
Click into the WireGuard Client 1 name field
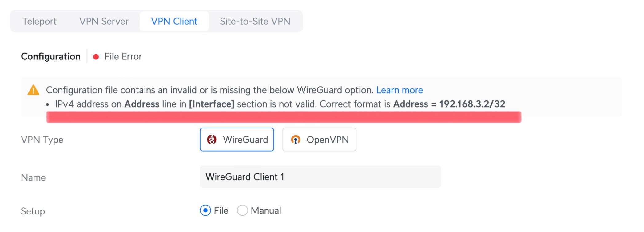coord(320,177)
